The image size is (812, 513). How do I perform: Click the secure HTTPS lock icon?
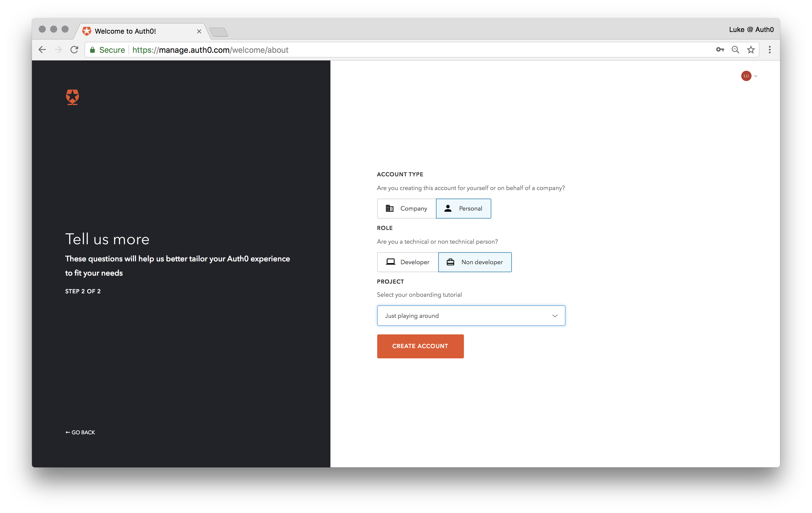click(x=94, y=50)
